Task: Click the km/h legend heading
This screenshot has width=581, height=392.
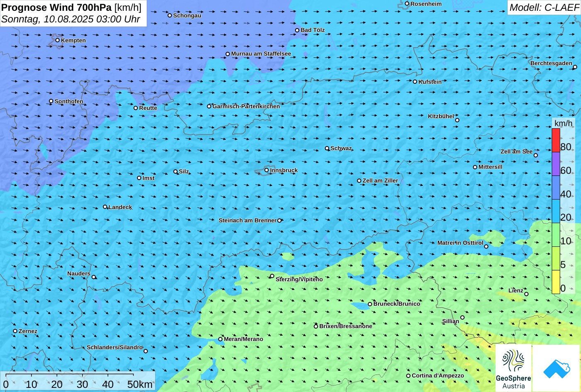Action: tap(564, 123)
